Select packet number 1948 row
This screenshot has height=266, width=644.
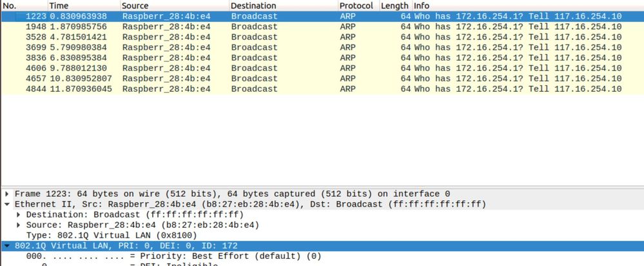pos(322,26)
